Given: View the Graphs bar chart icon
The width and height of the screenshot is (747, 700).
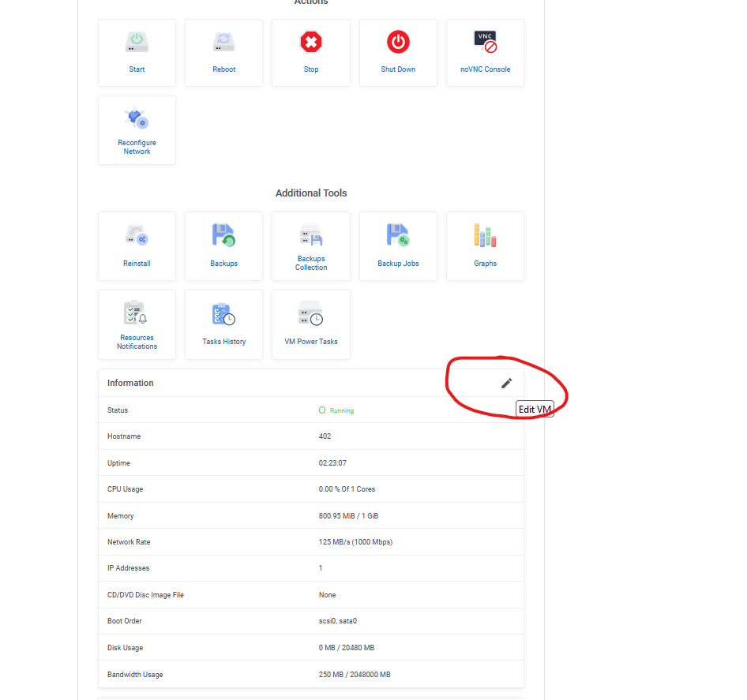Looking at the screenshot, I should (485, 235).
